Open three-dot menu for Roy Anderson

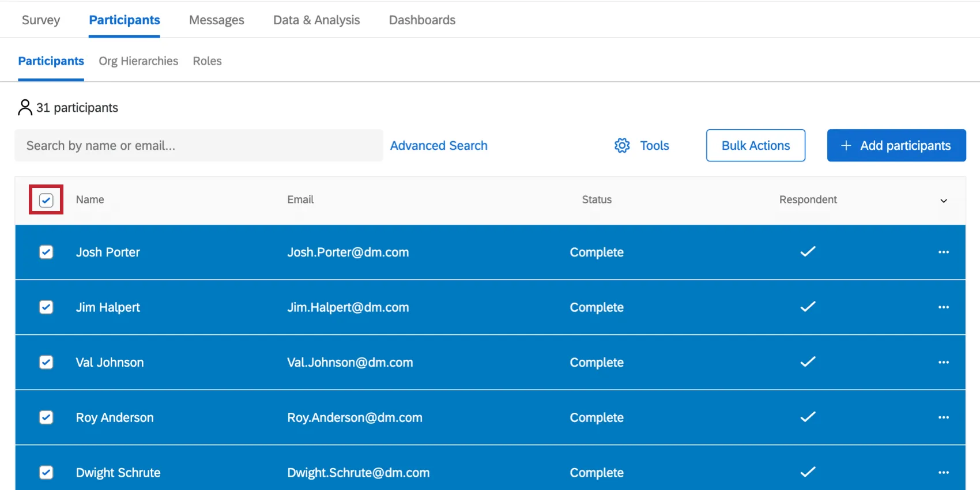pos(943,417)
